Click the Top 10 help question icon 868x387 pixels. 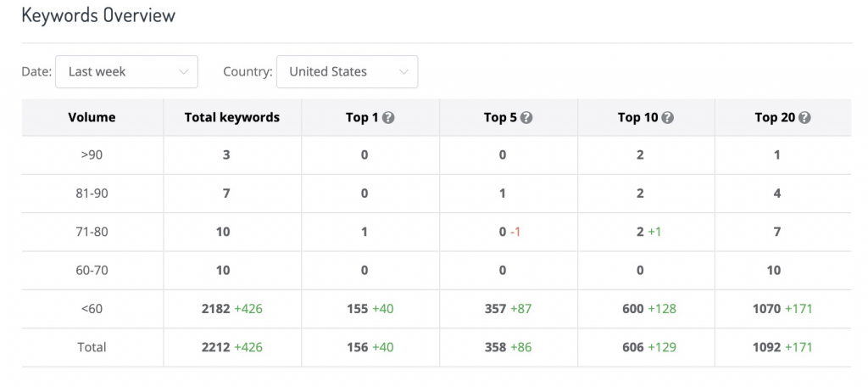click(668, 117)
